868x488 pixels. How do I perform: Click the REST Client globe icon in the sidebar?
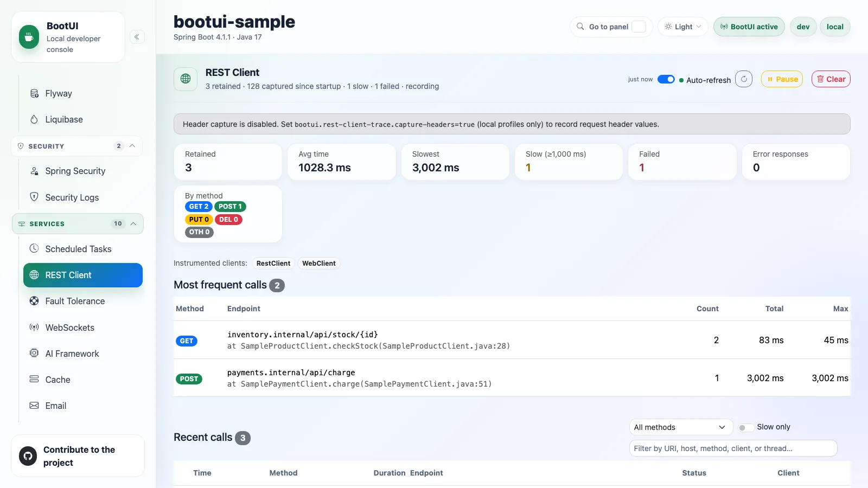click(x=34, y=275)
